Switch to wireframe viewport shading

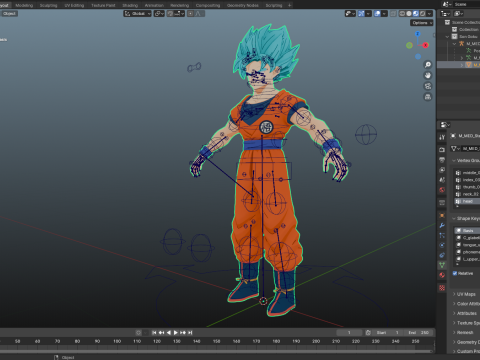tap(402, 13)
